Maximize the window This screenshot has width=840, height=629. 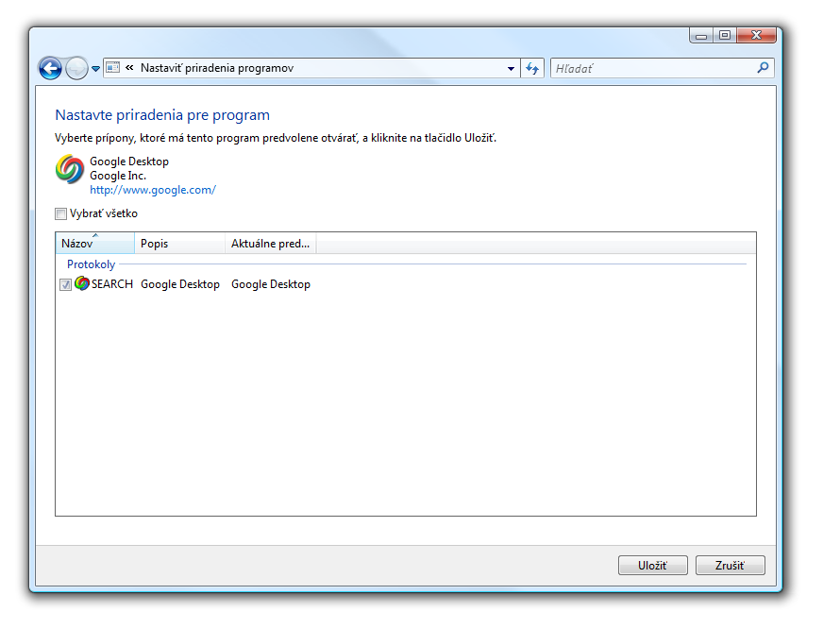click(725, 35)
